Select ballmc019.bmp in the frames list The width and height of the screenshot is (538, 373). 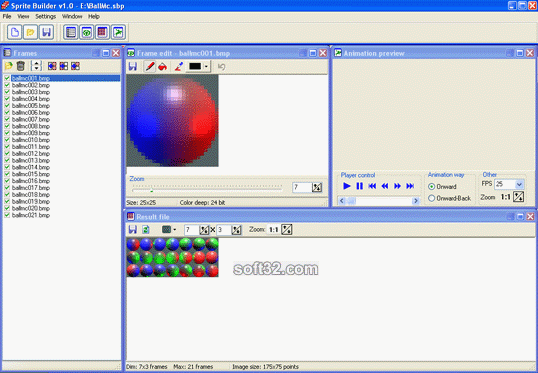tap(31, 201)
